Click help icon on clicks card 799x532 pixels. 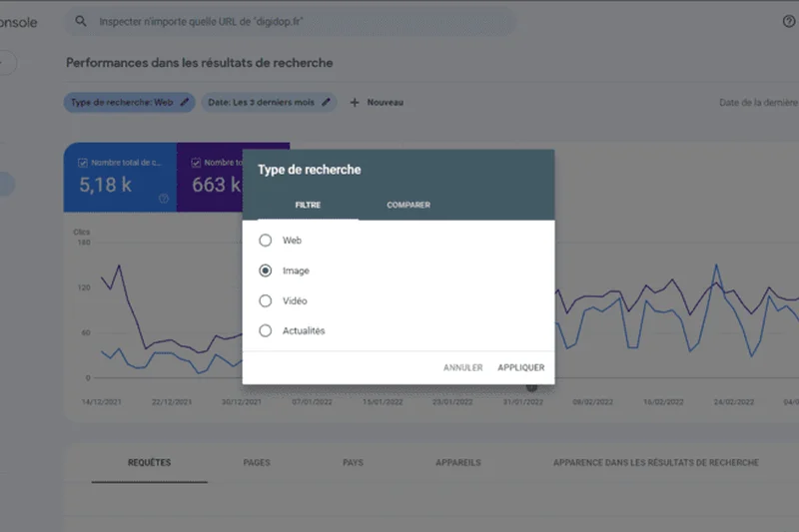pyautogui.click(x=164, y=199)
